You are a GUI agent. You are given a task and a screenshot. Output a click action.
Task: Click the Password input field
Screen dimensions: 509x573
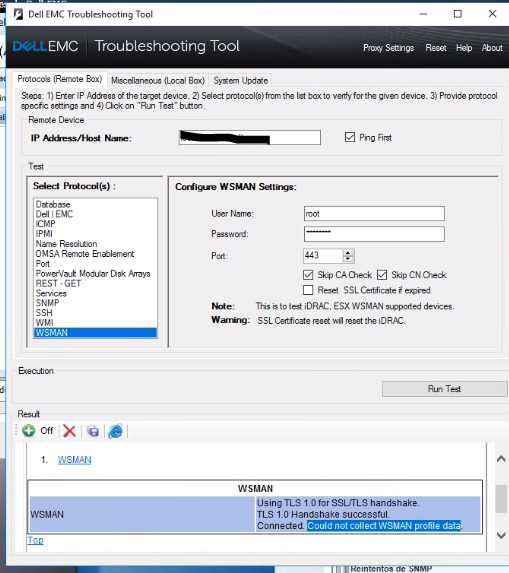(x=374, y=234)
